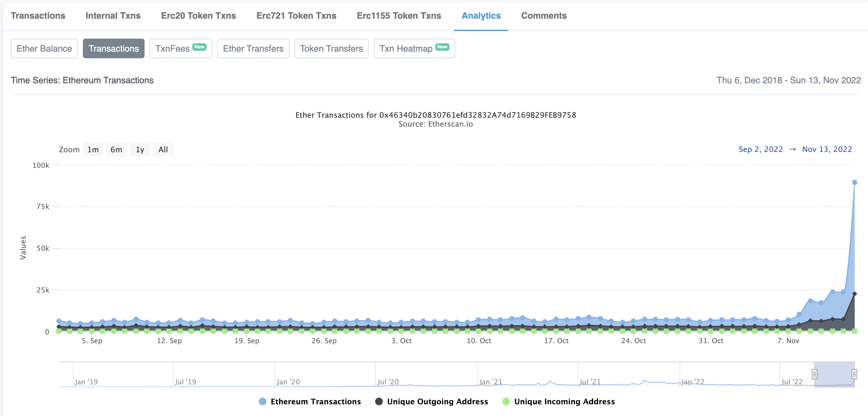Switch to the Comments tab
The image size is (868, 416).
(x=543, y=16)
